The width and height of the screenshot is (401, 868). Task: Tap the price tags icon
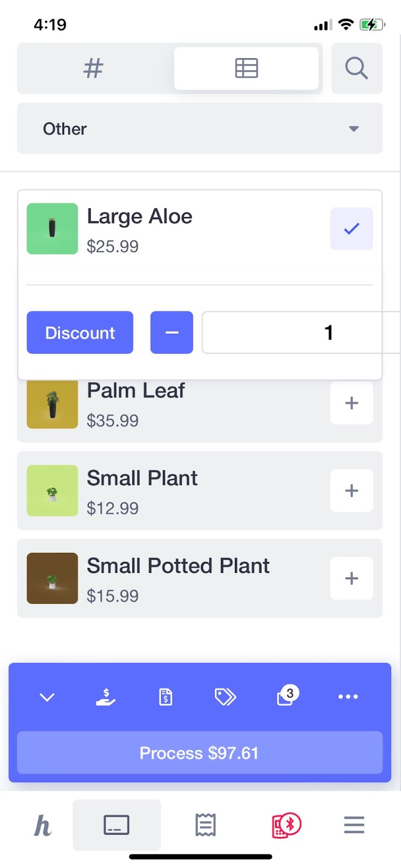coord(225,697)
